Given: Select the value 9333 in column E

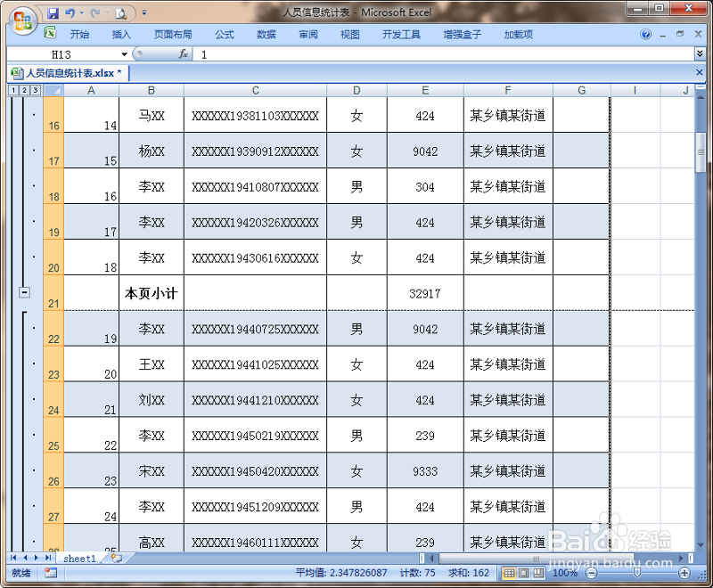Looking at the screenshot, I should [x=425, y=470].
